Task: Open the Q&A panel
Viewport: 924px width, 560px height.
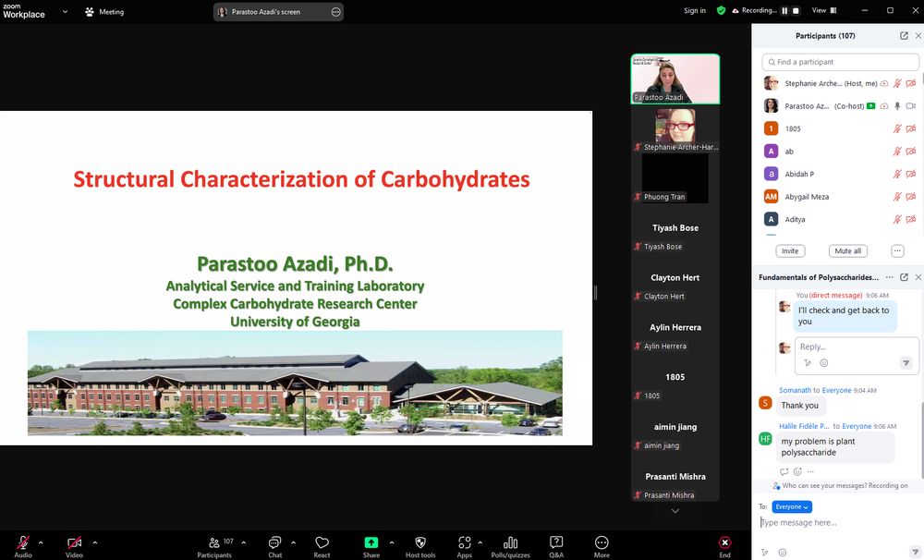Action: 556,543
